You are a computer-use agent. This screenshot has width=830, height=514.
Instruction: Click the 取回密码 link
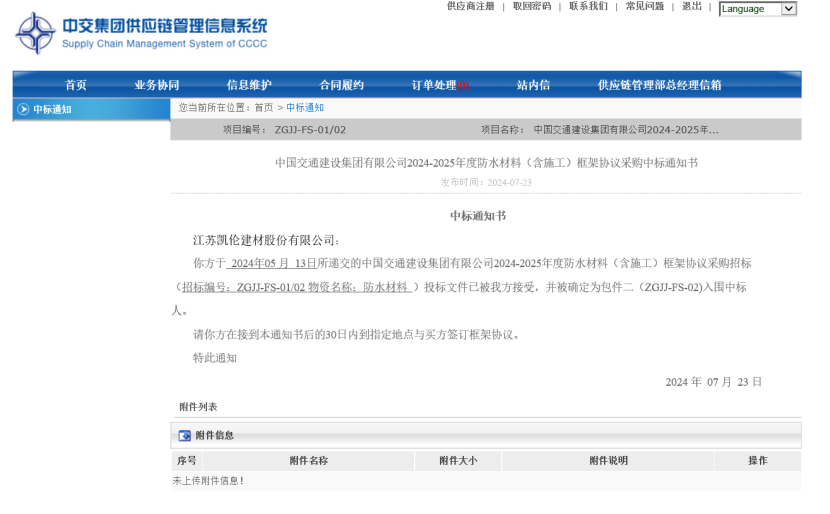(x=532, y=6)
